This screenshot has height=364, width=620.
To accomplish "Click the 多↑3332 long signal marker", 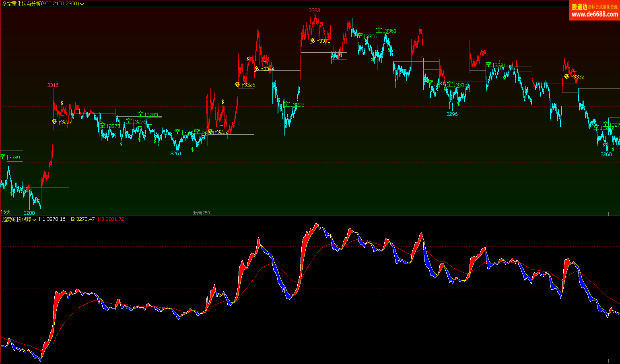I will tap(574, 76).
